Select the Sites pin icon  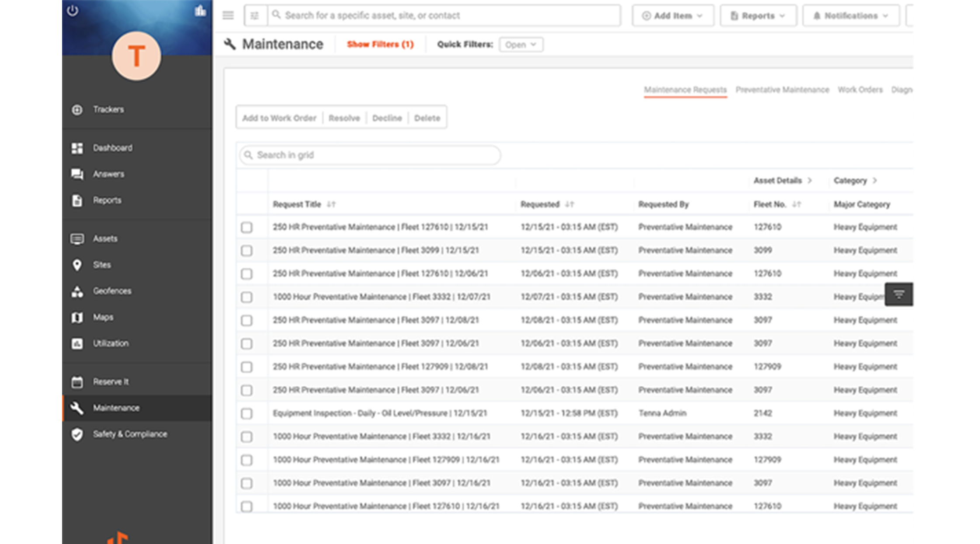(x=77, y=265)
